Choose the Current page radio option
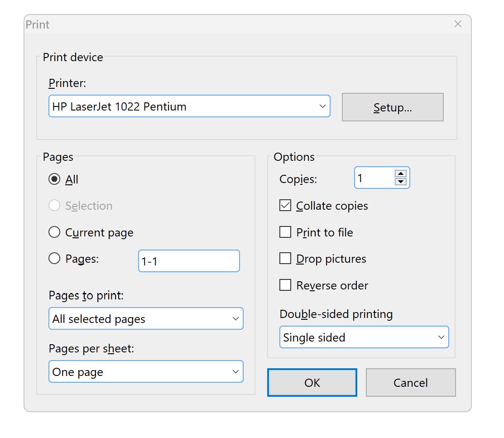Viewport: 504px width, 438px height. (x=54, y=232)
